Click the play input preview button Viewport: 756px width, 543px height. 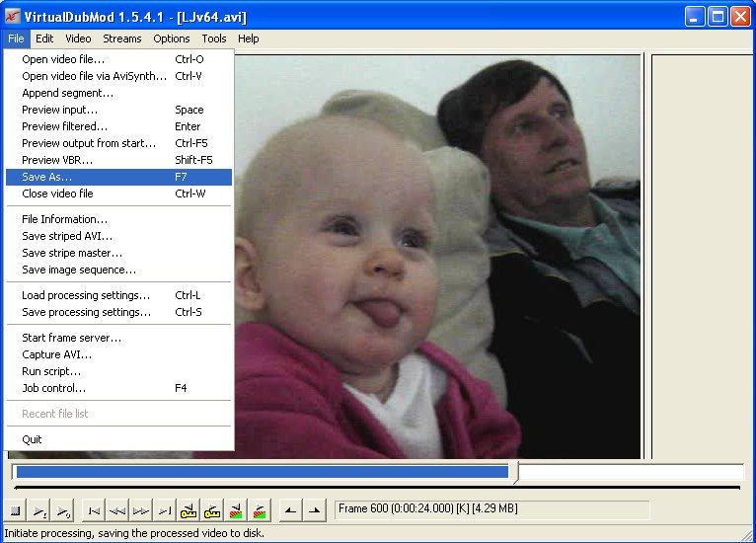pyautogui.click(x=39, y=510)
